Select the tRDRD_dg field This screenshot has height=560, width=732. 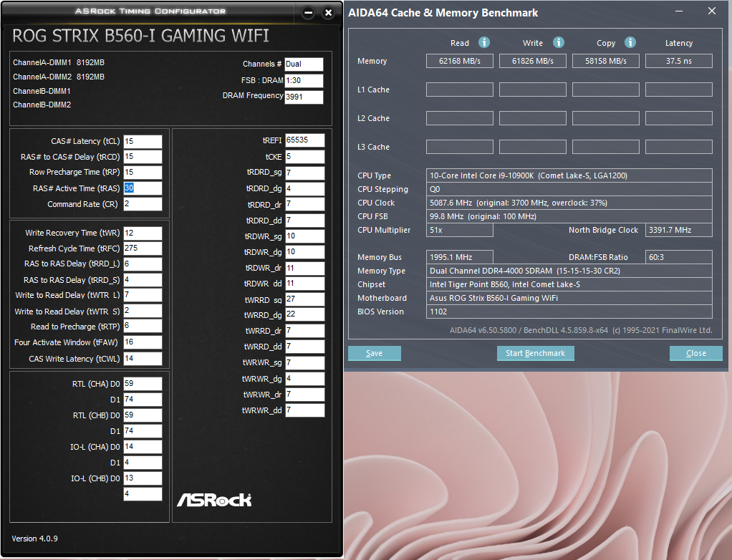click(305, 188)
